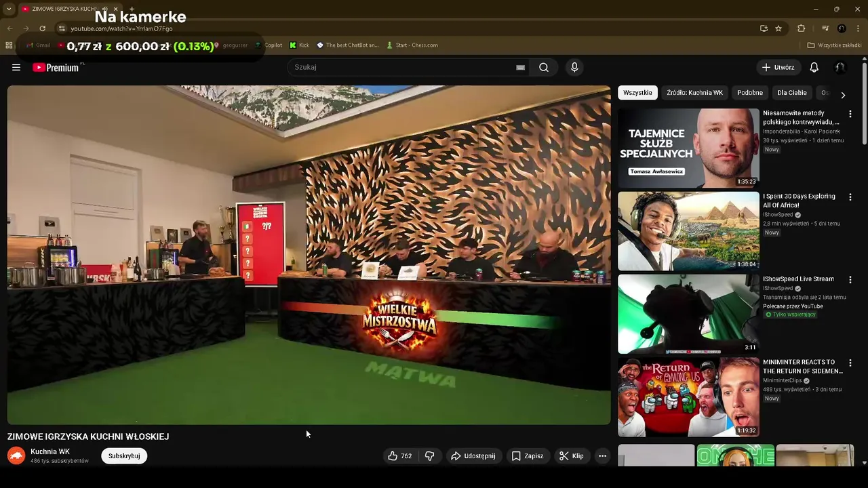This screenshot has height=488, width=868.
Task: Click the Udostępnij share button
Action: pos(473,456)
